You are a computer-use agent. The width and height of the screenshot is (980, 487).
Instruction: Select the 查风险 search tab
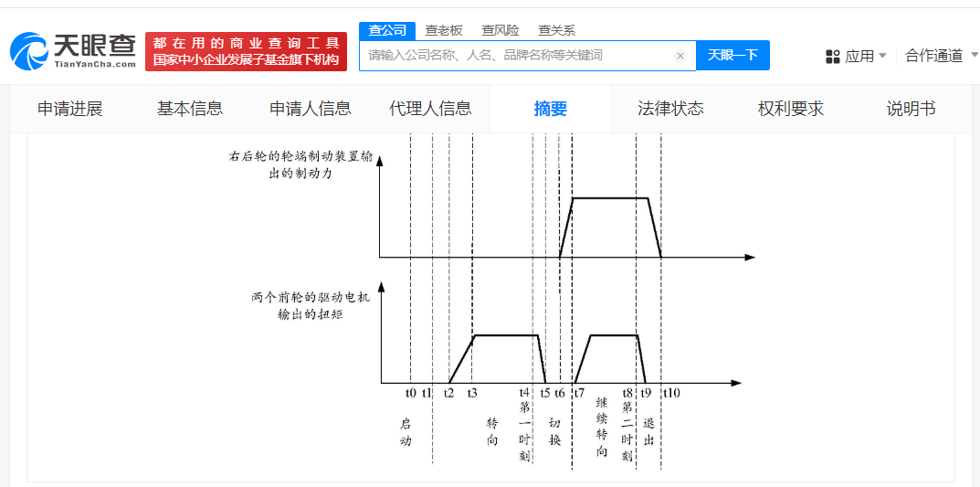(x=500, y=30)
